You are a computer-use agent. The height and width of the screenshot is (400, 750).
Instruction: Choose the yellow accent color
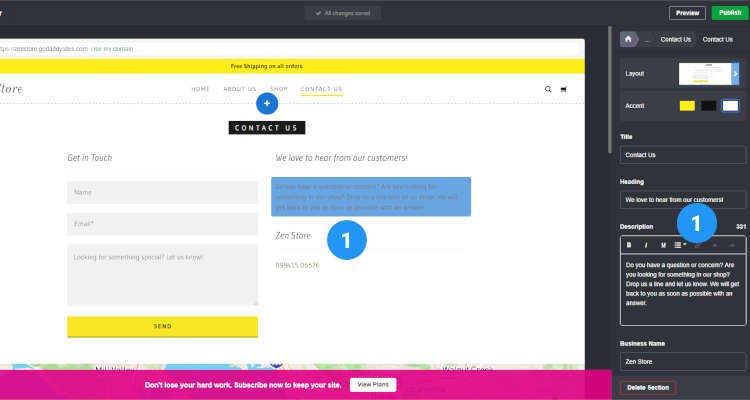(x=687, y=106)
